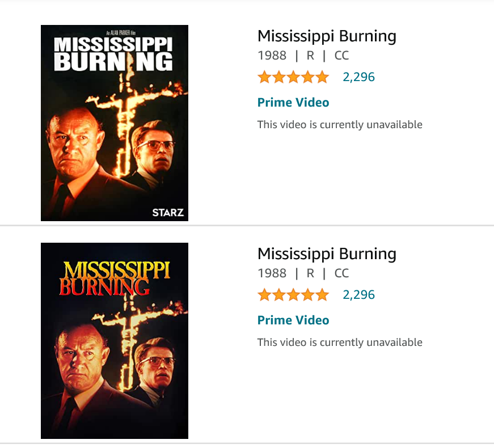Click the CC badge in the second listing
This screenshot has width=494, height=448.
tap(341, 273)
